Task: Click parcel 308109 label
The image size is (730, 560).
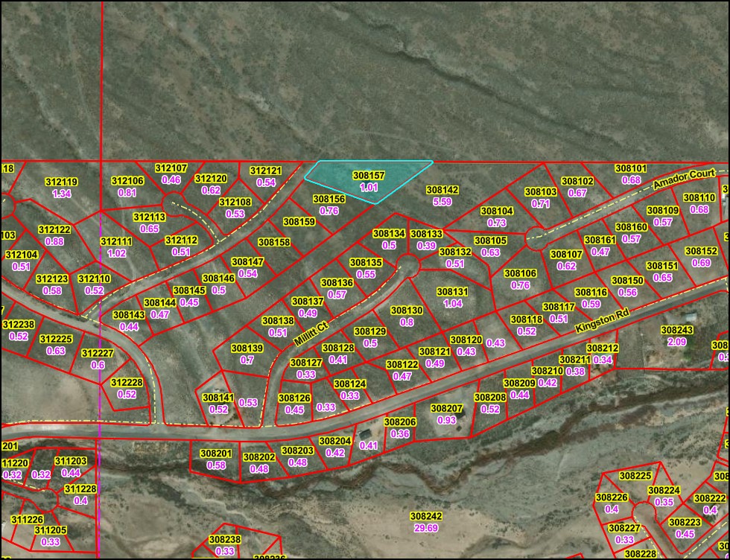Action: pyautogui.click(x=663, y=211)
